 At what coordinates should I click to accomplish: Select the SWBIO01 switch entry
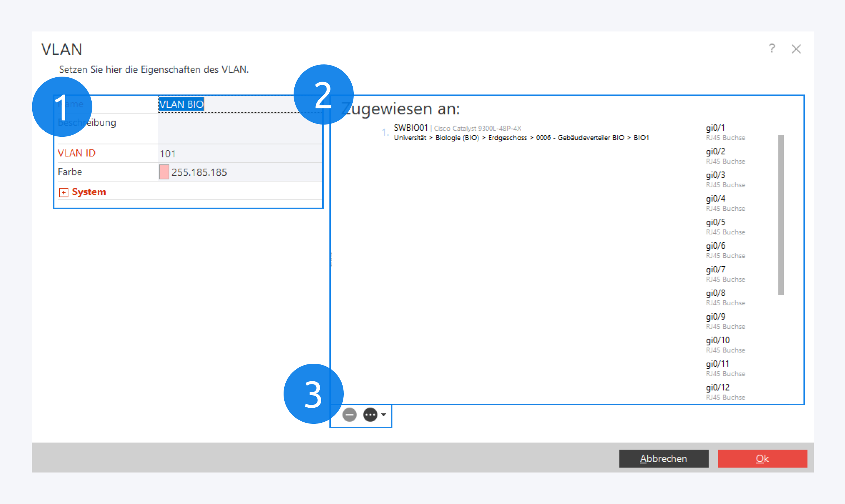coord(411,128)
